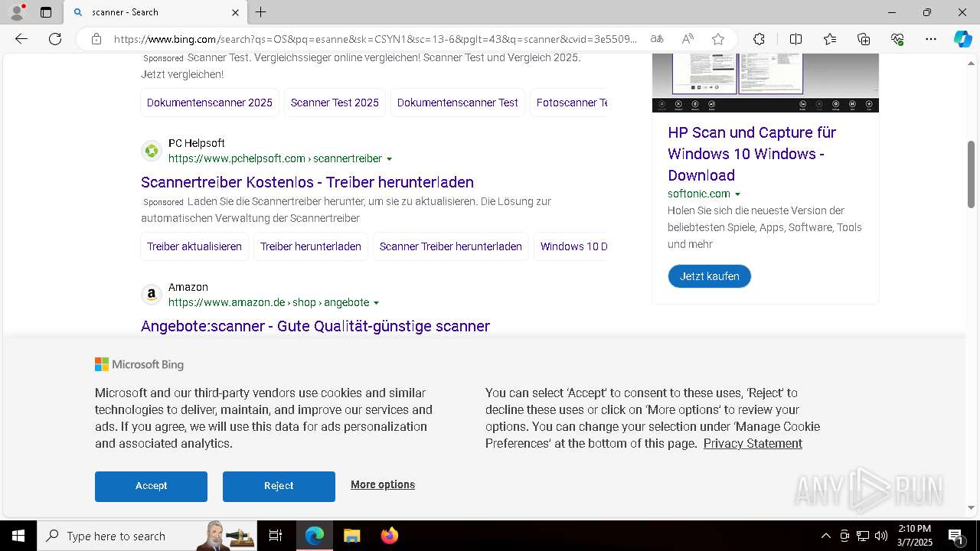Expand the softonic.com dropdown arrow
The width and height of the screenshot is (980, 551).
click(x=737, y=194)
